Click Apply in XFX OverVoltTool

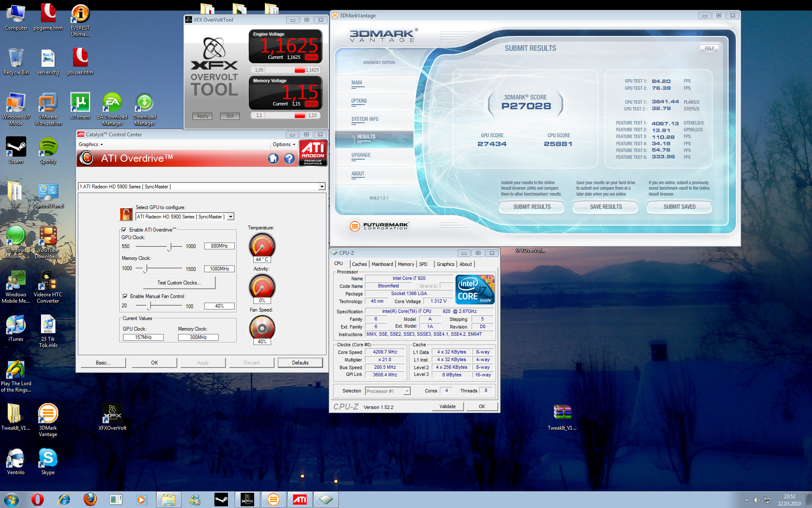[x=203, y=116]
